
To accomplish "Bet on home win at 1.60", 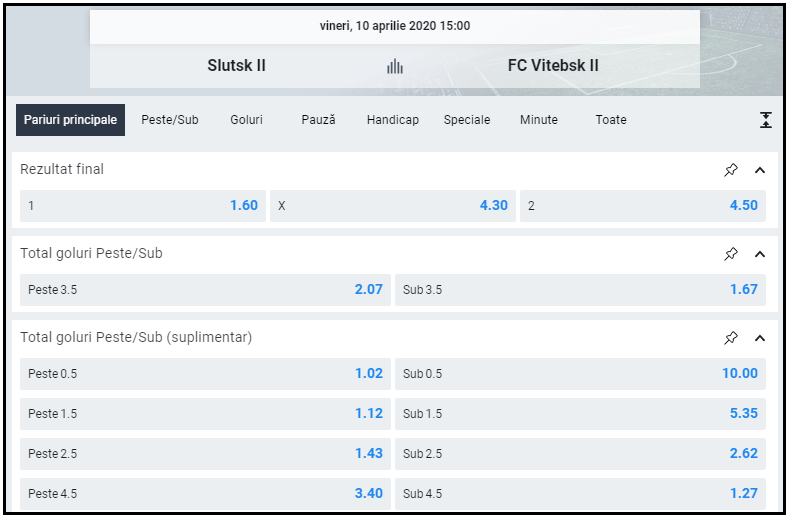I will pyautogui.click(x=142, y=206).
